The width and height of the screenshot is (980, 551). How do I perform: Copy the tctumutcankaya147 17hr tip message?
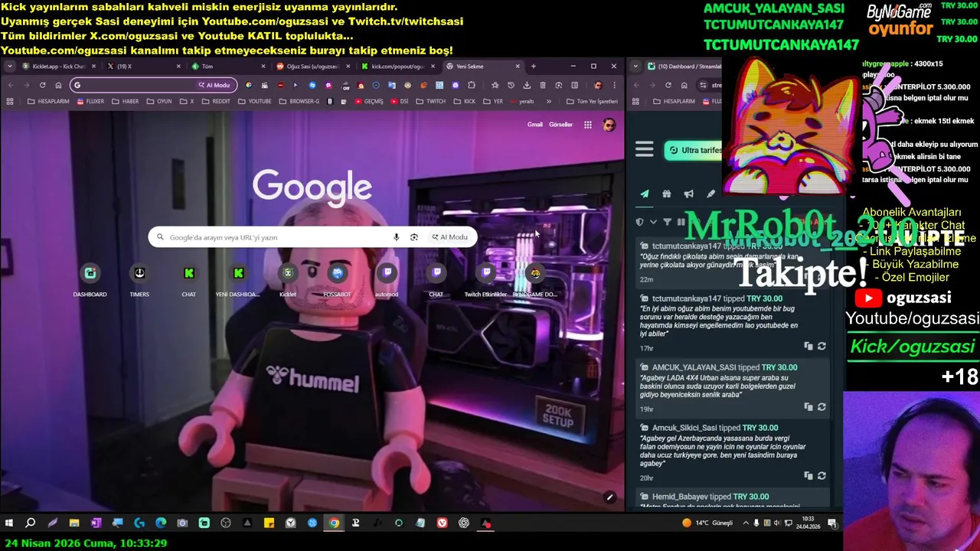tap(808, 346)
